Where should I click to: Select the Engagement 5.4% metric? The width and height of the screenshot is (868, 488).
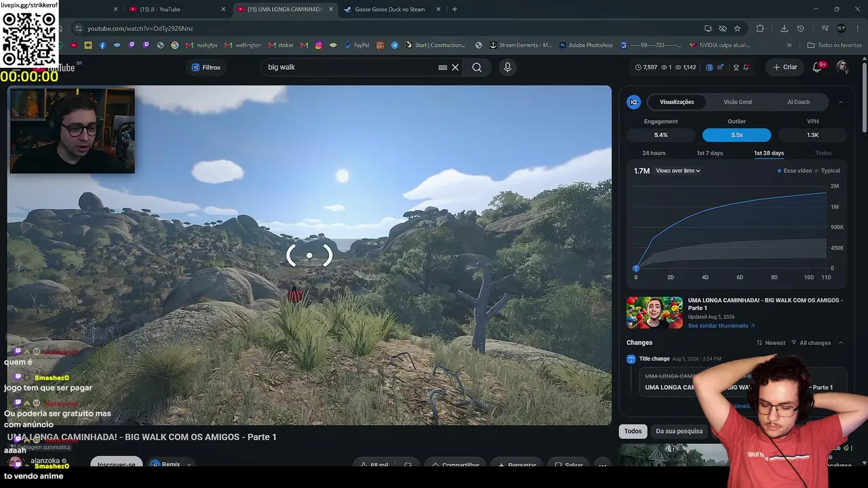point(660,134)
